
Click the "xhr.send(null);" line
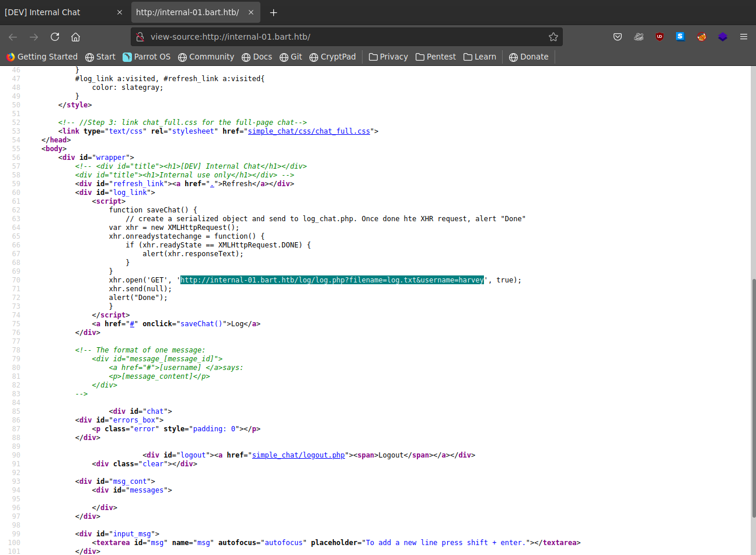(140, 289)
